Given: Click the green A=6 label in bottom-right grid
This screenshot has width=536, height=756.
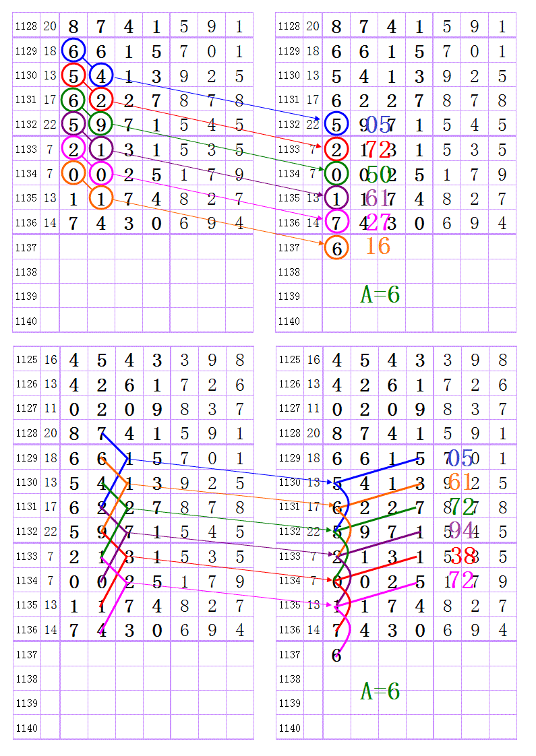Looking at the screenshot, I should coord(380,691).
